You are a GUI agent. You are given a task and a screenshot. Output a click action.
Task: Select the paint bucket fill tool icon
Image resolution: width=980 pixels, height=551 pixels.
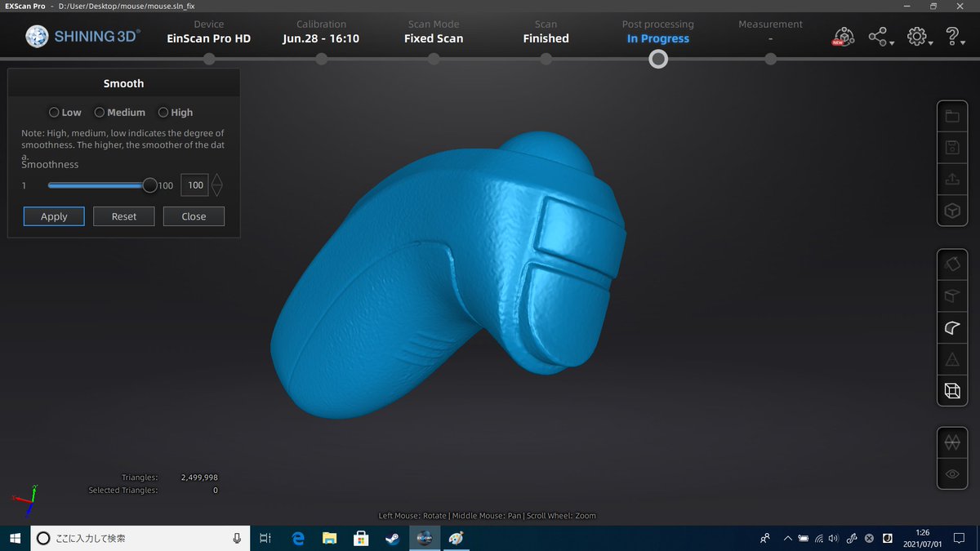pos(951,264)
